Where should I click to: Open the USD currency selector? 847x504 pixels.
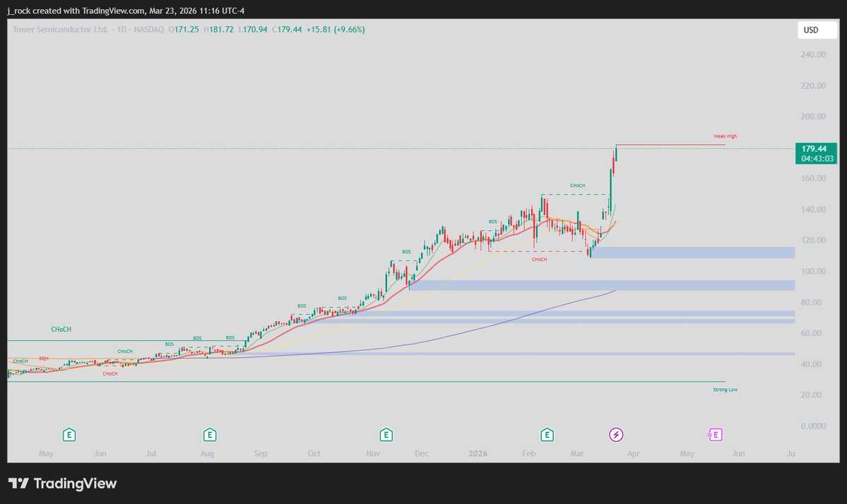(817, 30)
